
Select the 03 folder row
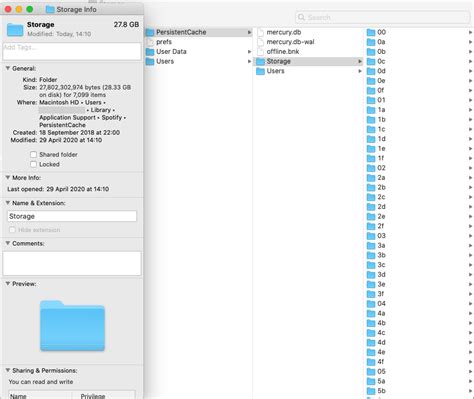pos(420,236)
